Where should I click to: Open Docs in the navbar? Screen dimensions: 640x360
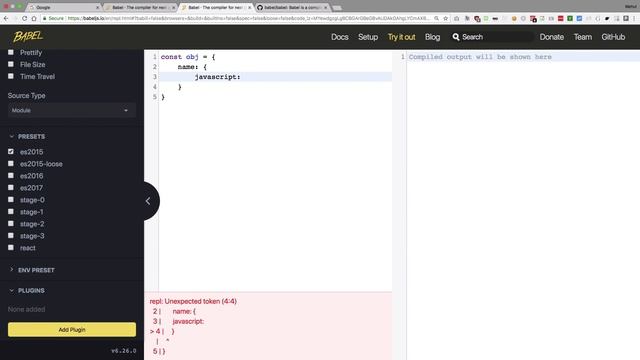(340, 37)
